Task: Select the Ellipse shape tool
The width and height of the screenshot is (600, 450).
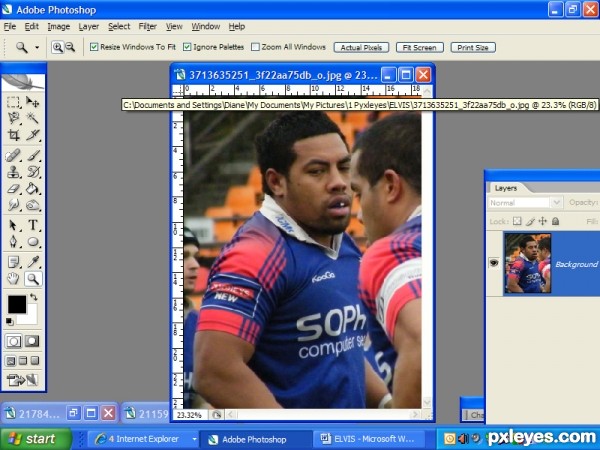Action: pyautogui.click(x=33, y=242)
